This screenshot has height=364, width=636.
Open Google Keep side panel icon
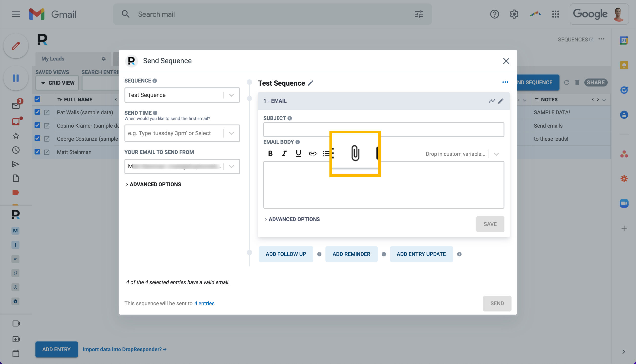(x=624, y=65)
